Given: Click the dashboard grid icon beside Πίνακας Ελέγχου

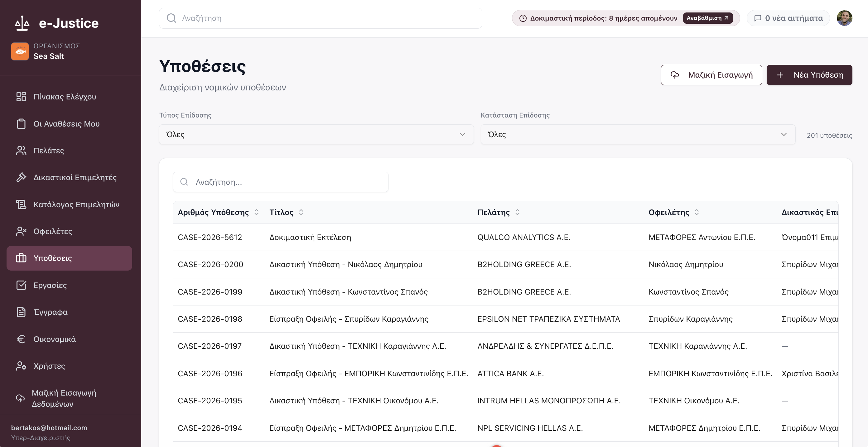Looking at the screenshot, I should pos(21,97).
